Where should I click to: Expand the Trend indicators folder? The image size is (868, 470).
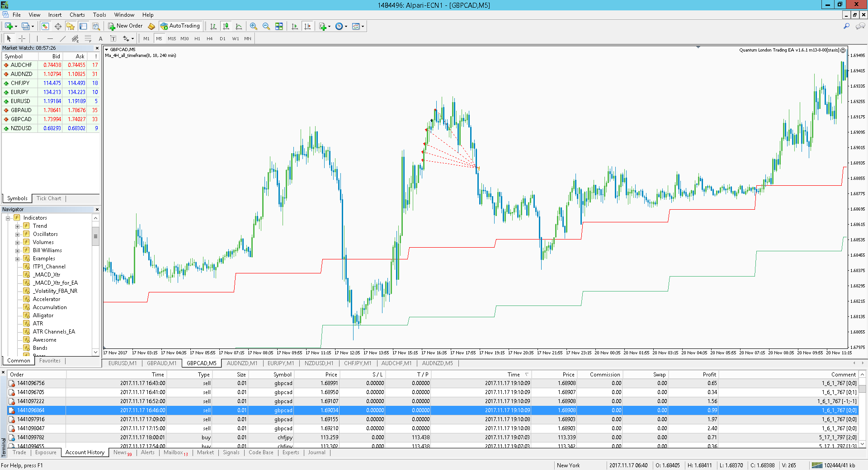coord(17,226)
